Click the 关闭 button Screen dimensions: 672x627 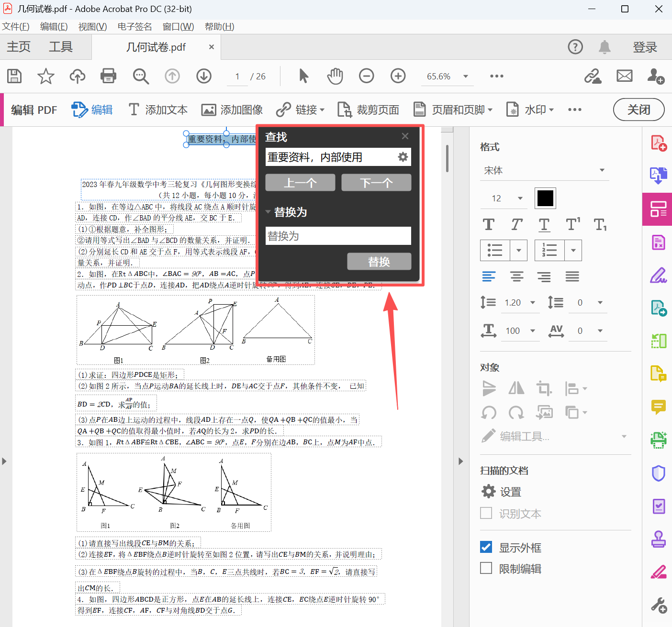[638, 110]
